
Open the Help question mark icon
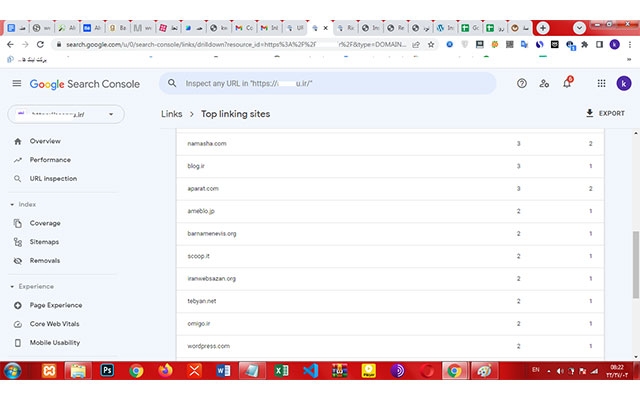[521, 84]
